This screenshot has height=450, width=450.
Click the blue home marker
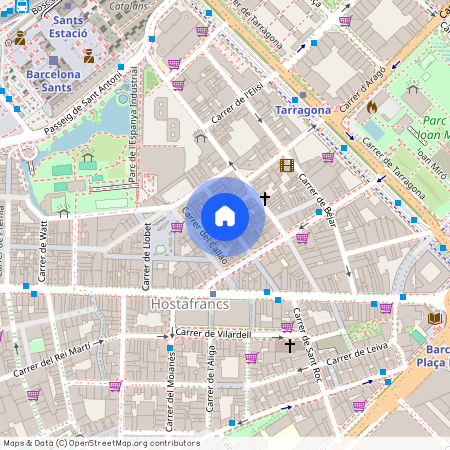[225, 217]
